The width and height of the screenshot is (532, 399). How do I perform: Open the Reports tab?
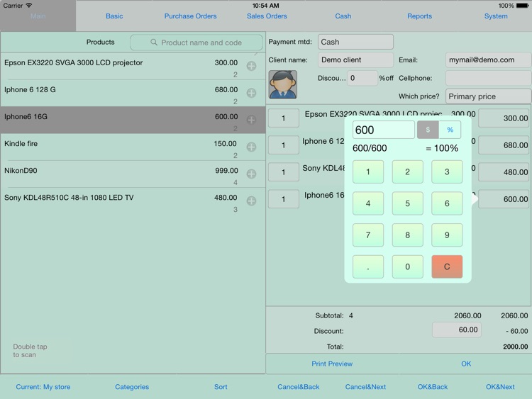tap(419, 16)
